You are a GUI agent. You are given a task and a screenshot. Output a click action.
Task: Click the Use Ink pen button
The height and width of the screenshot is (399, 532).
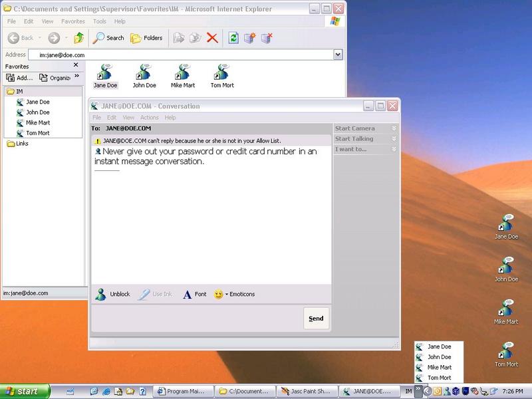click(x=155, y=294)
